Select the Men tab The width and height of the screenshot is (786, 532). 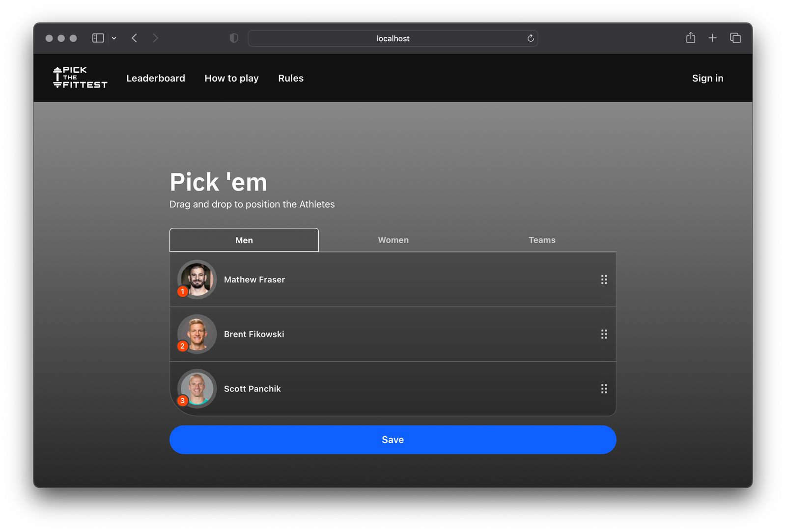point(244,240)
